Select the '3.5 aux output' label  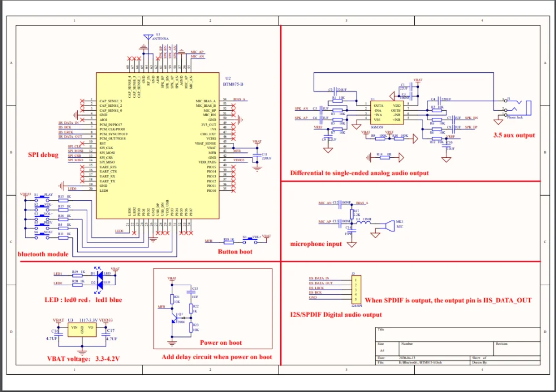click(514, 135)
